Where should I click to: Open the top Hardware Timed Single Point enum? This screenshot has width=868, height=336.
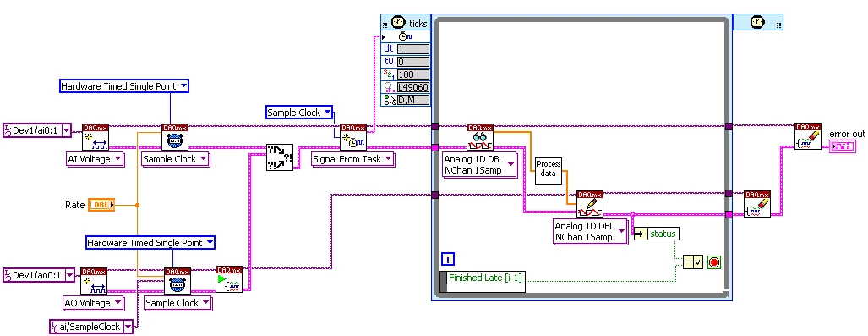coord(124,86)
